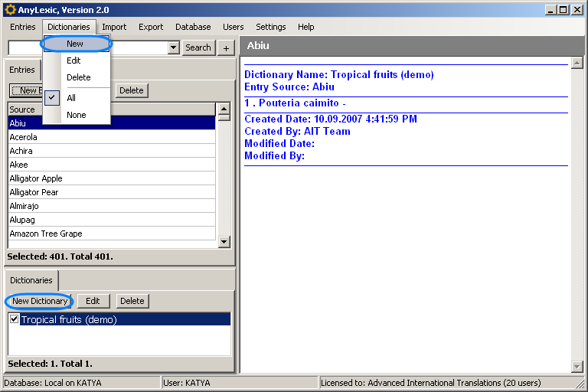The height and width of the screenshot is (392, 588).
Task: Click the Source column header
Action: tap(23, 109)
